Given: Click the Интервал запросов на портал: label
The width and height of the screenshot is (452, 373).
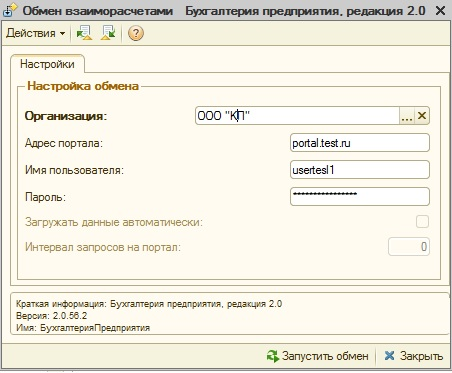Looking at the screenshot, I should click(x=103, y=247).
